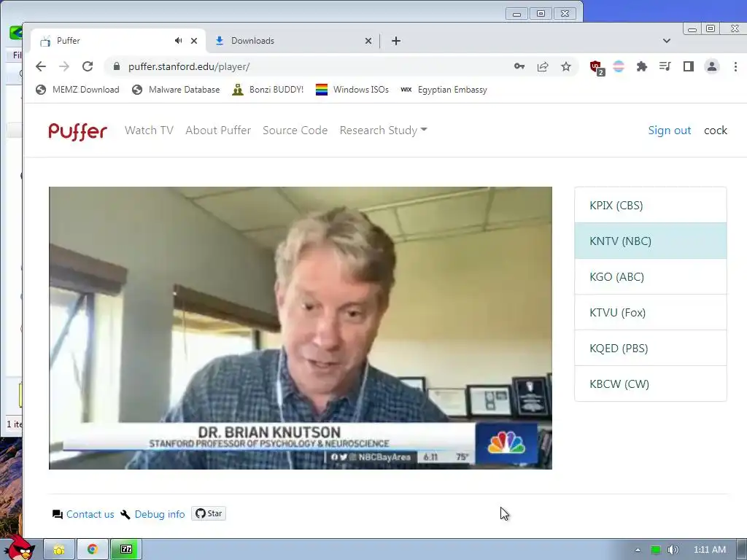Open About Puffer nav item
The height and width of the screenshot is (560, 747).
point(218,131)
